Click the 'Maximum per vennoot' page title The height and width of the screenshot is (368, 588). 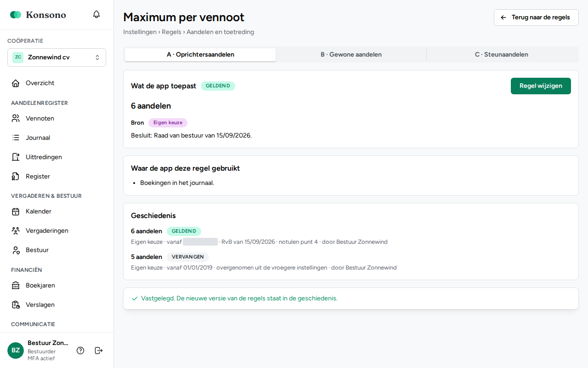pos(184,17)
